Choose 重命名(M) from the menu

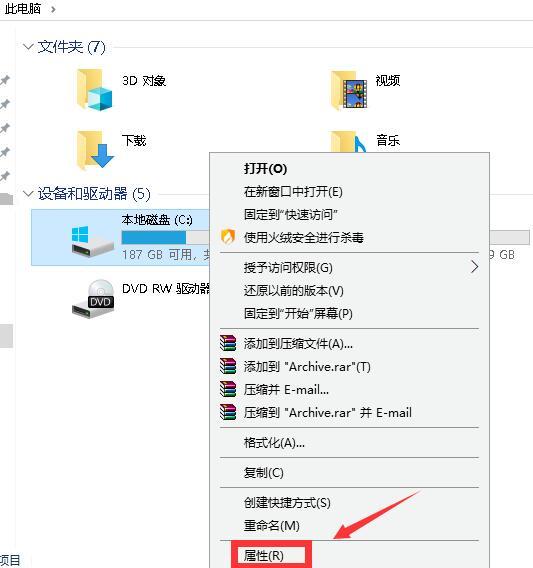(271, 526)
